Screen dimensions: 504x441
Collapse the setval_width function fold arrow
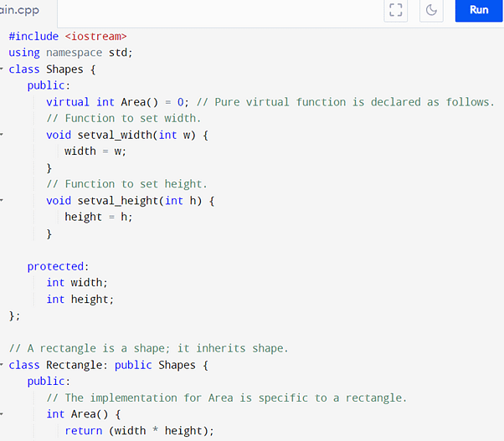point(2,135)
